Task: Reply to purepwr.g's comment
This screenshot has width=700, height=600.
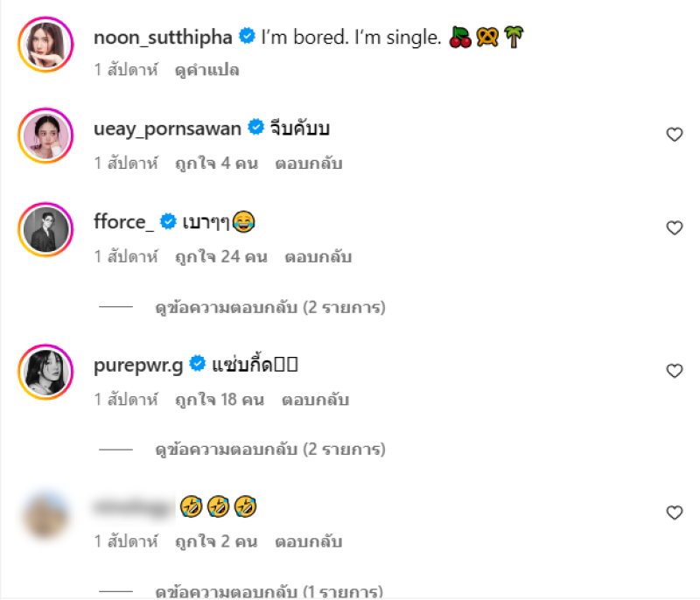Action: tap(315, 400)
